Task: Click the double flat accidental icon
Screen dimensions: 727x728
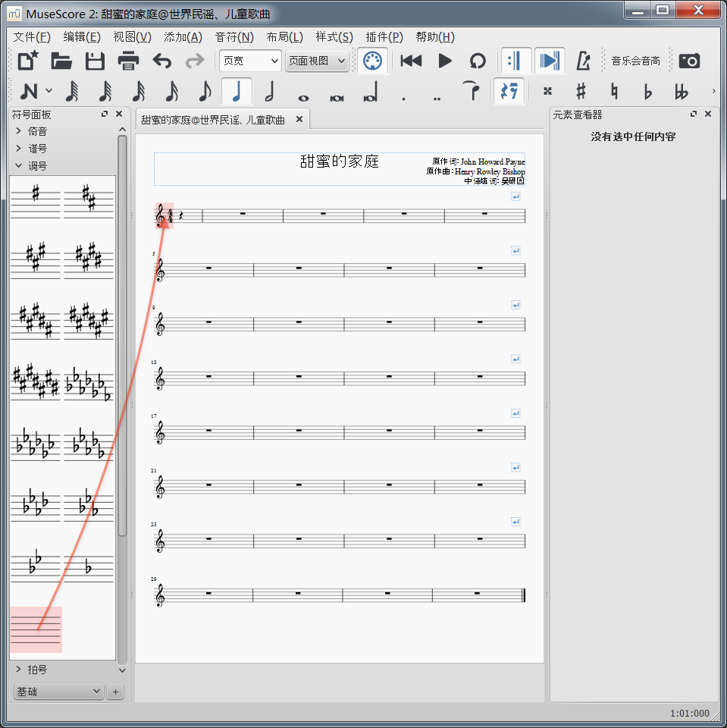Action: 681,92
